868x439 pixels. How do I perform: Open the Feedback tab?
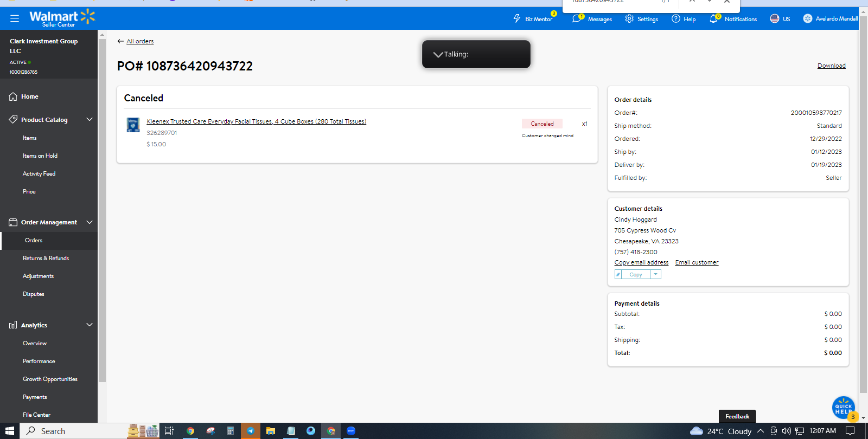(737, 416)
